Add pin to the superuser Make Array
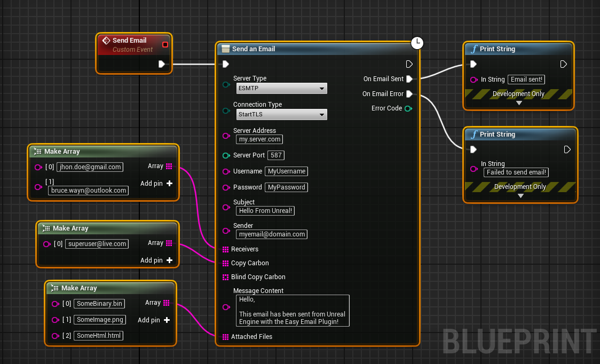Image resolution: width=600 pixels, height=364 pixels. pyautogui.click(x=156, y=260)
